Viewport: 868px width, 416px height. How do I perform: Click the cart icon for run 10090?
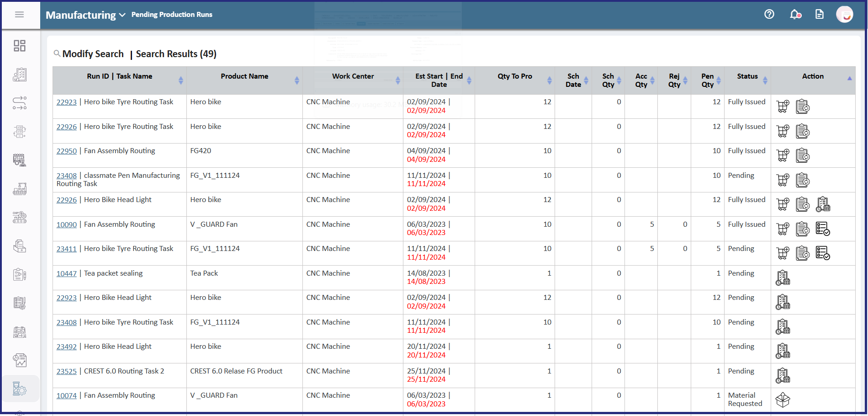[x=783, y=229]
